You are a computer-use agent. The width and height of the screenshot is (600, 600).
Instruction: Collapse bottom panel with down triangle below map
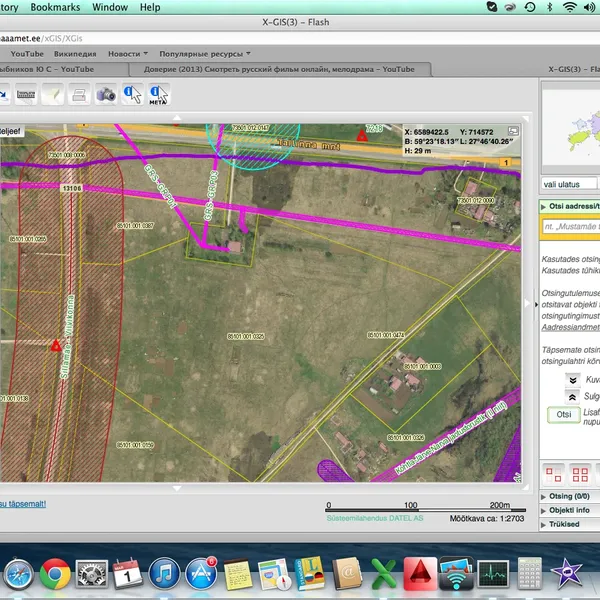(x=177, y=488)
